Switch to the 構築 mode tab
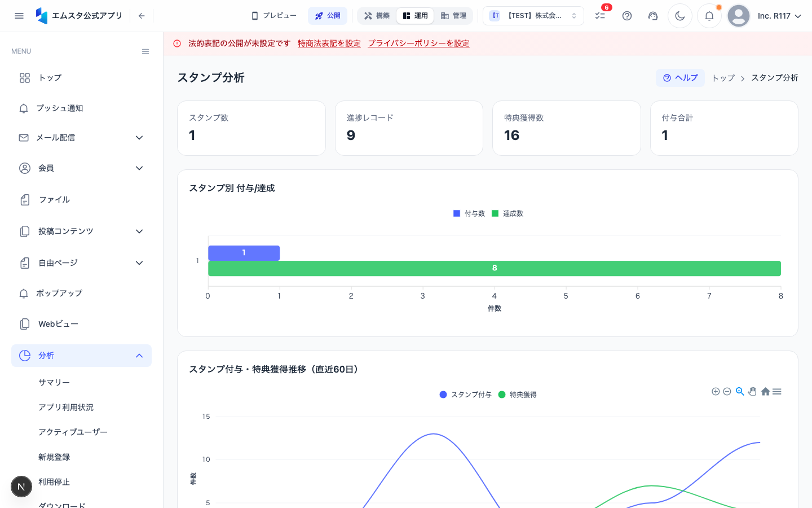812x508 pixels. coord(377,16)
